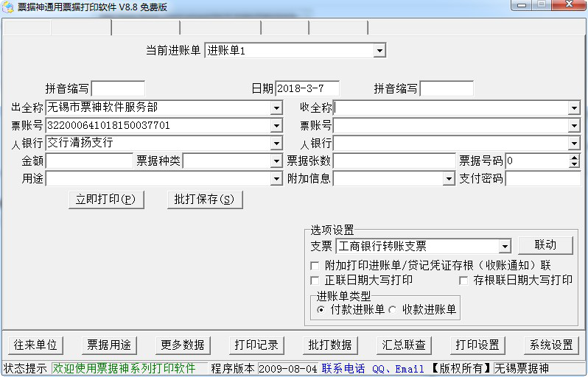Click the 汇总联查 button
This screenshot has height=377, width=588.
pos(404,345)
